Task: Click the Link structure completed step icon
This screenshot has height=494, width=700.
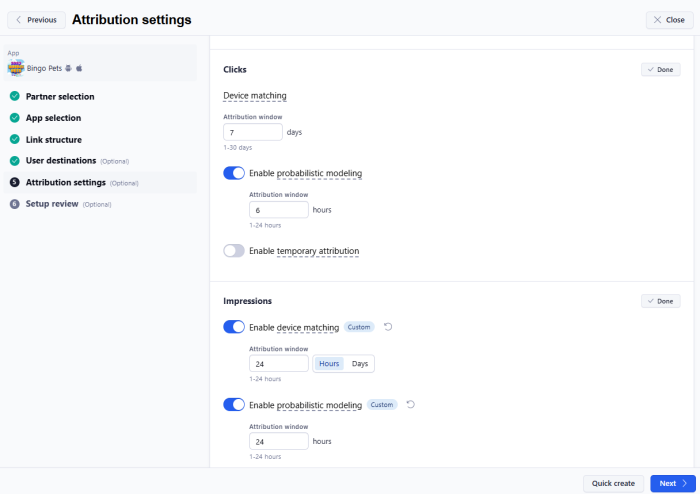Action: pyautogui.click(x=15, y=140)
